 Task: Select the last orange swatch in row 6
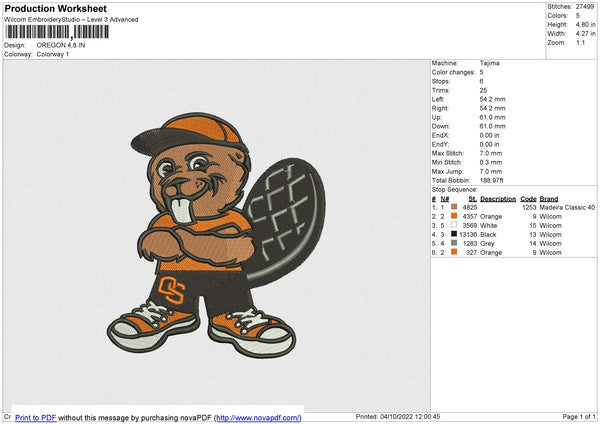(454, 252)
